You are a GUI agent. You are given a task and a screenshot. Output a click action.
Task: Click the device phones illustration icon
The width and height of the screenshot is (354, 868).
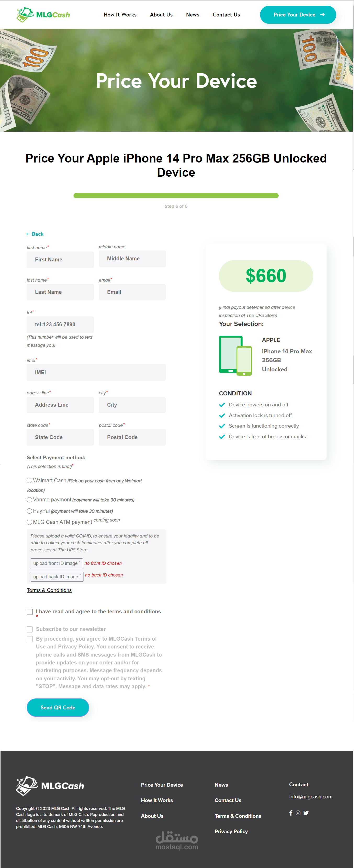point(235,355)
